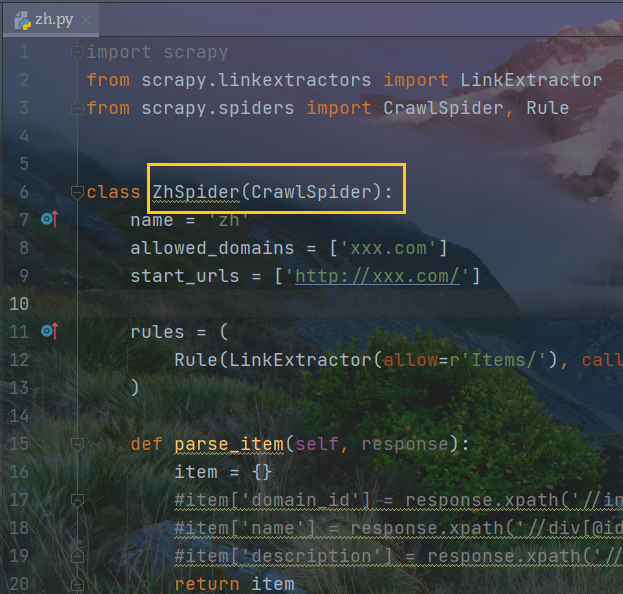Collapse the comment block fold marker at line 17
Image resolution: width=623 pixels, height=594 pixels.
(77, 500)
